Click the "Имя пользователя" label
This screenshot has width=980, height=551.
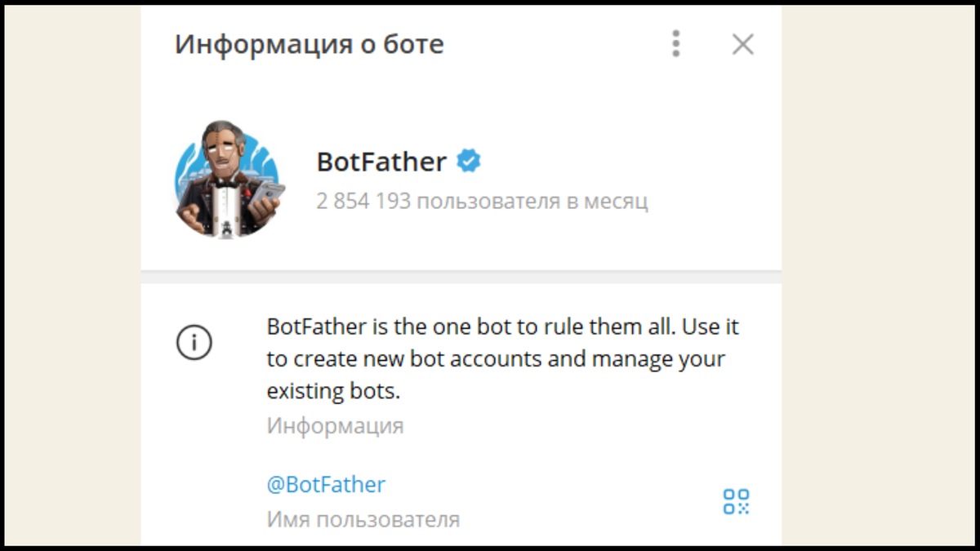tap(363, 518)
